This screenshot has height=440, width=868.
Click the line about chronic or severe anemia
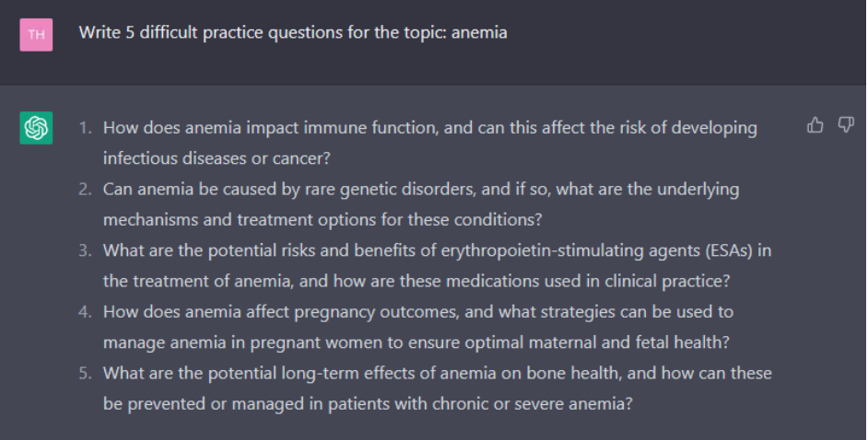368,404
